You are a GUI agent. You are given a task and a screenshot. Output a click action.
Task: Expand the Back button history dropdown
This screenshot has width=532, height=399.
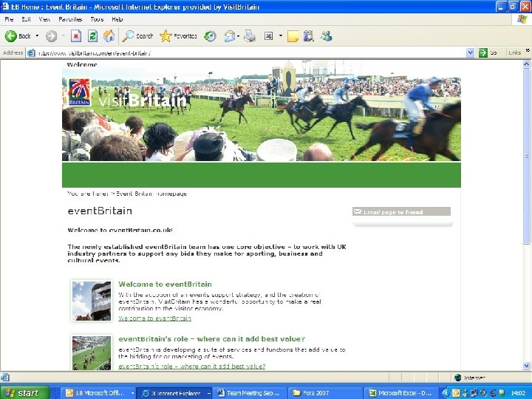37,36
